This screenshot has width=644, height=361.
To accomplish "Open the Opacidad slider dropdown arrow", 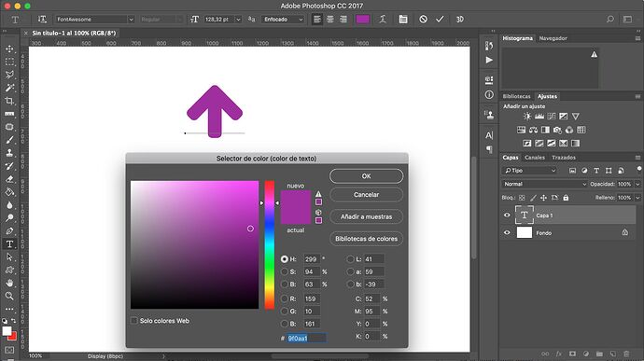I will [x=637, y=184].
